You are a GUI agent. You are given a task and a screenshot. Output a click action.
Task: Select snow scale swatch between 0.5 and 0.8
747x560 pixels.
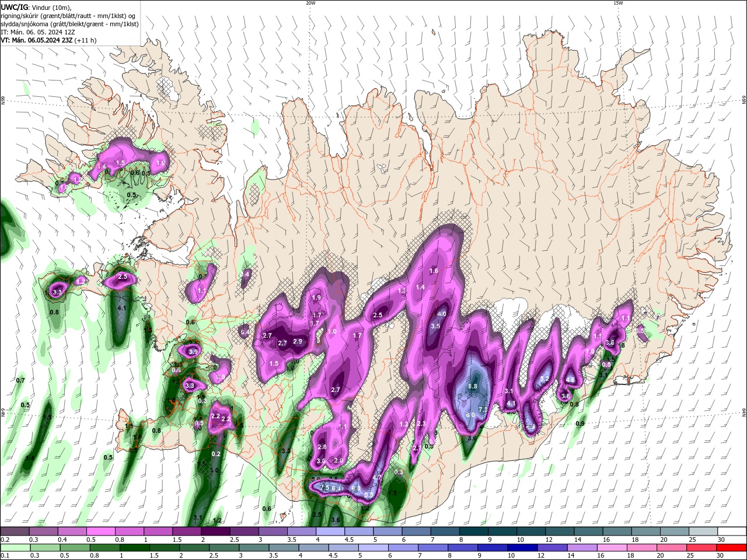101,531
